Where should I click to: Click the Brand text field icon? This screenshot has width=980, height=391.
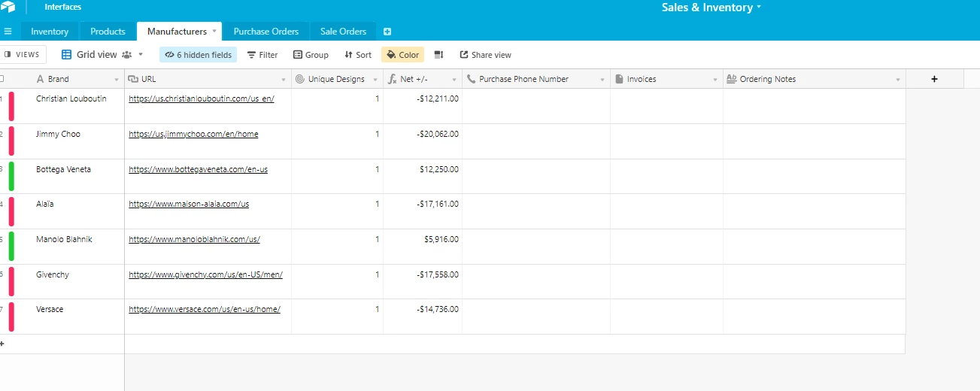pyautogui.click(x=41, y=79)
